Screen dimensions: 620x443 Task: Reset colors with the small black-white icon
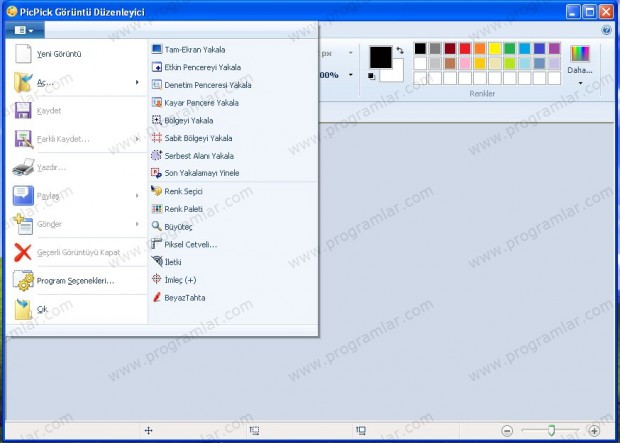pyautogui.click(x=371, y=76)
